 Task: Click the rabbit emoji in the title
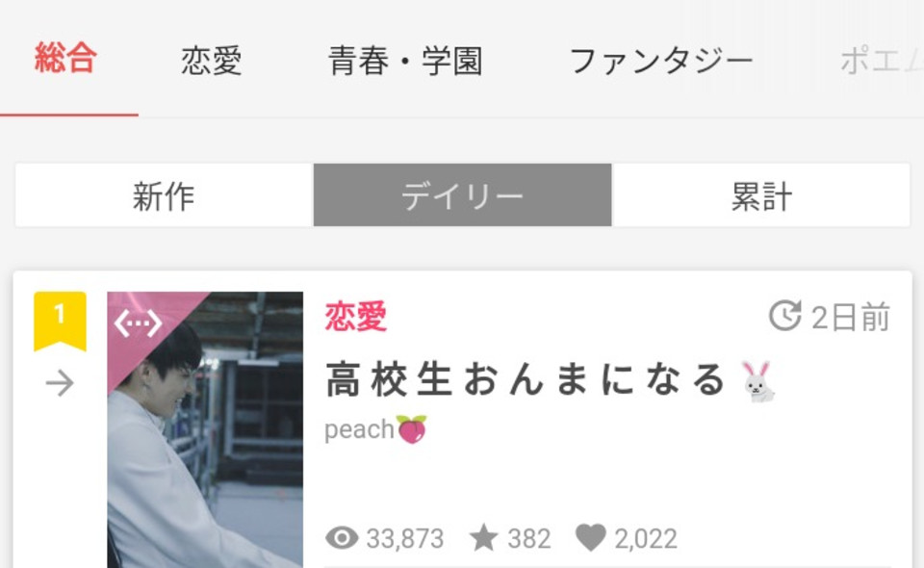coord(757,381)
